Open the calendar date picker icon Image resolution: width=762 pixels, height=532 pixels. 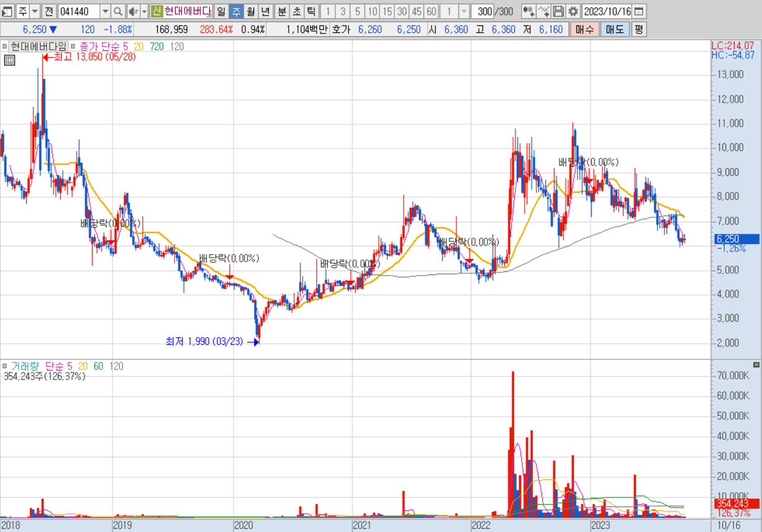point(639,11)
